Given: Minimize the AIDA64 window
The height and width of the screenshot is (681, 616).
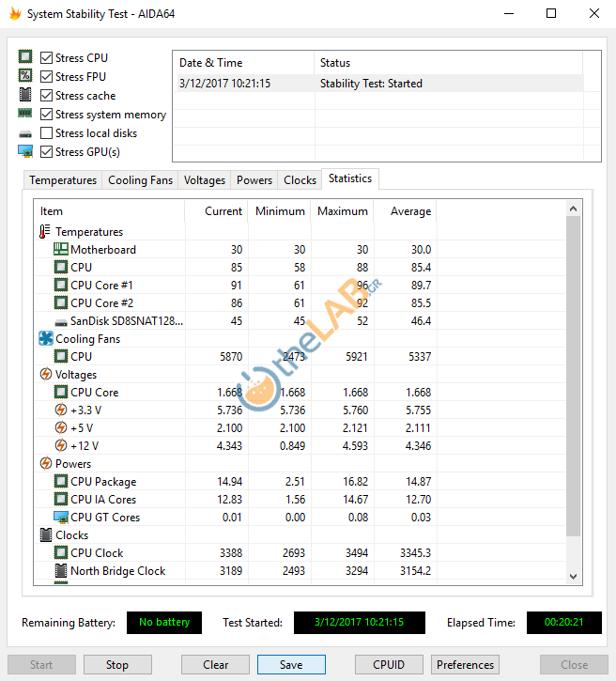Looking at the screenshot, I should [509, 13].
